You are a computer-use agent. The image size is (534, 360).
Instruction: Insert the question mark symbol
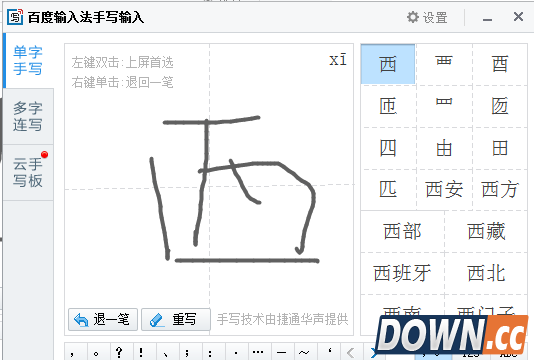tap(121, 352)
